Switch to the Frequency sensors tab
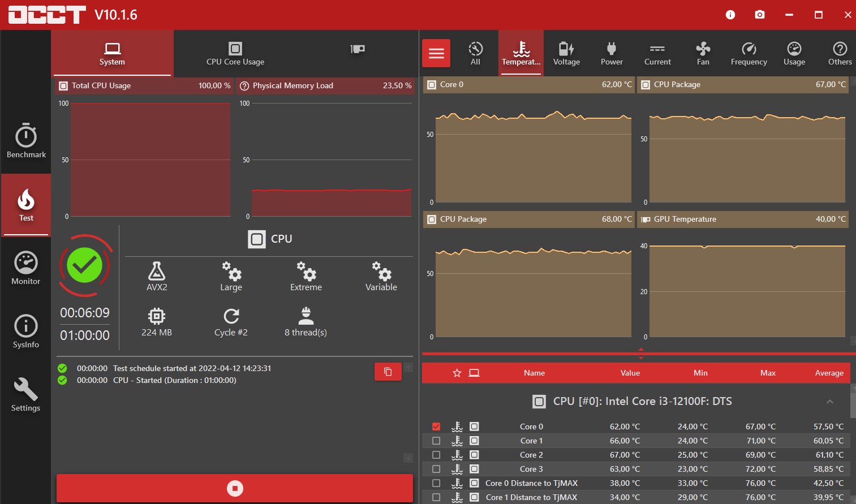Screen dimensions: 856x504 (x=749, y=53)
